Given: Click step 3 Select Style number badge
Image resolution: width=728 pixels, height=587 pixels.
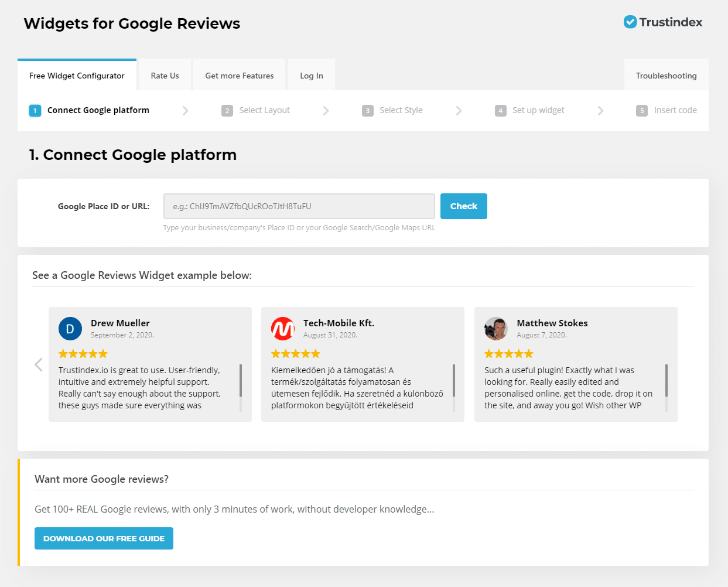Looking at the screenshot, I should [367, 110].
